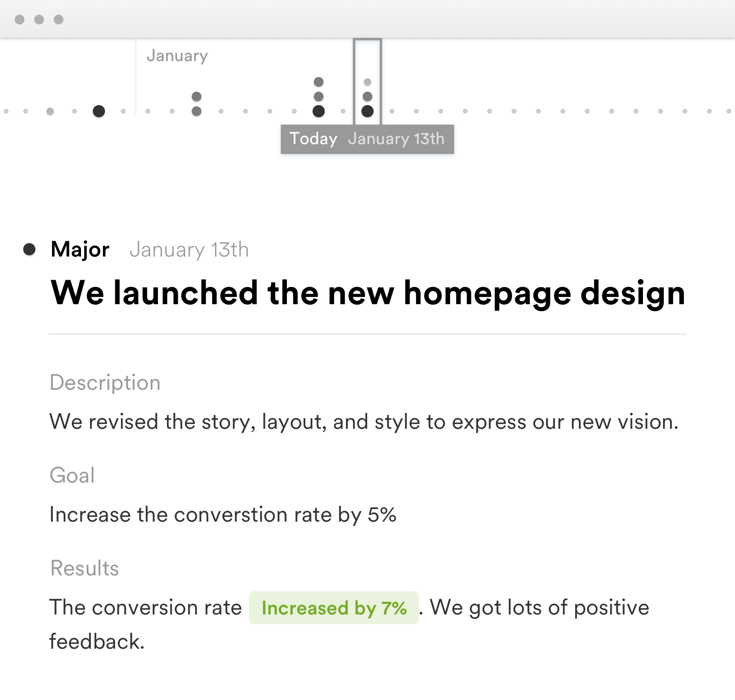This screenshot has width=735, height=700.
Task: Click the small light top dot in today's column
Action: click(x=367, y=82)
